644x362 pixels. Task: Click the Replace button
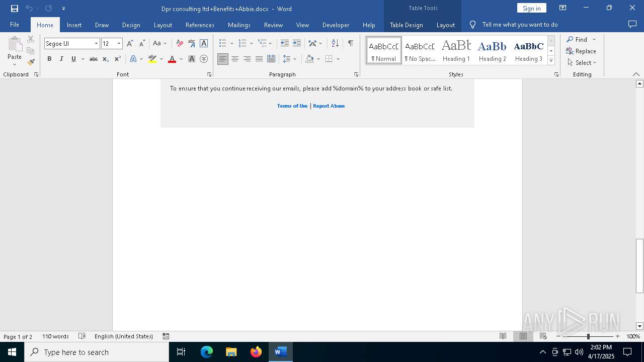click(581, 51)
